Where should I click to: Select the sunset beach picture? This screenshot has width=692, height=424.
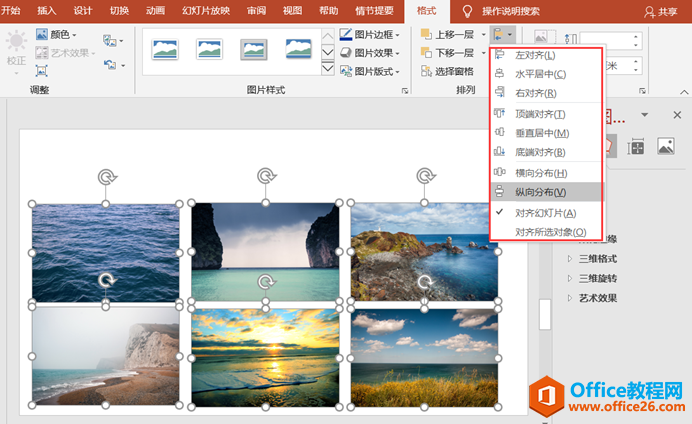pos(265,358)
